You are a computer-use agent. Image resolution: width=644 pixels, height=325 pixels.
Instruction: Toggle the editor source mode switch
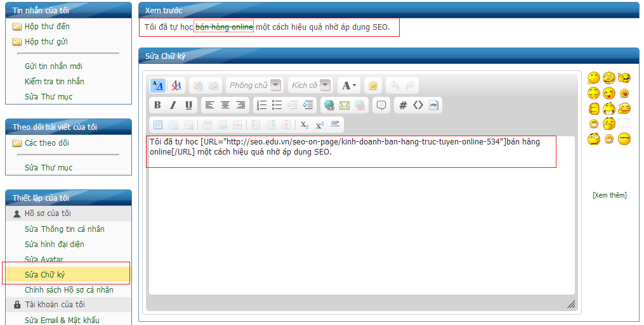pyautogui.click(x=157, y=86)
